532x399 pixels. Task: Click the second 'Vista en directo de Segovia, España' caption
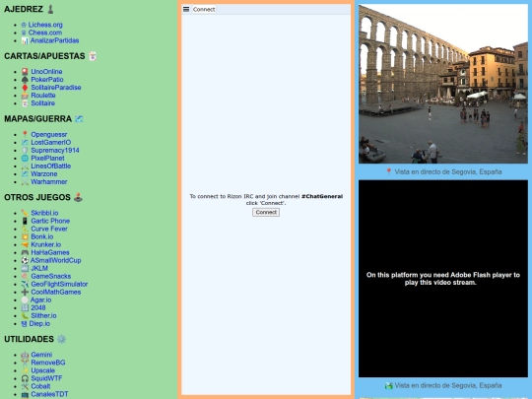pos(448,385)
